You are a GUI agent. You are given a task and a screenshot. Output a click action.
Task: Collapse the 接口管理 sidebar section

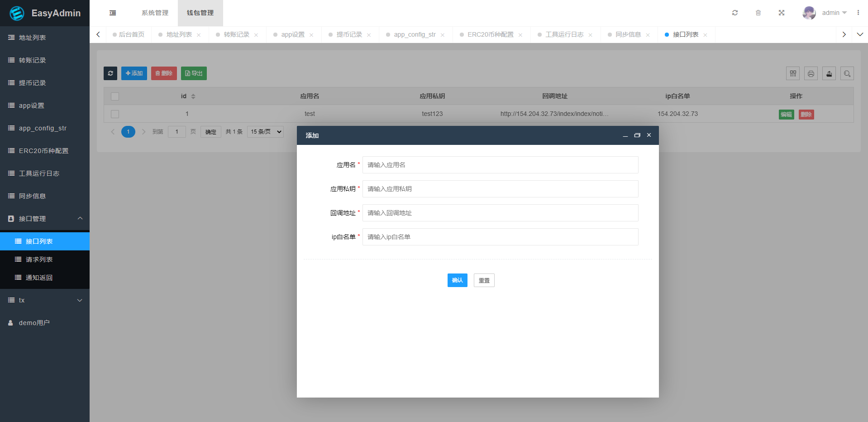45,219
